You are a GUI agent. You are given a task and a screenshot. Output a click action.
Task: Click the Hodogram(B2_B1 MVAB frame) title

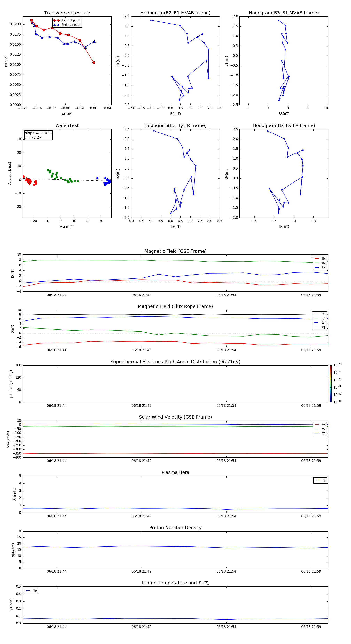tap(175, 13)
